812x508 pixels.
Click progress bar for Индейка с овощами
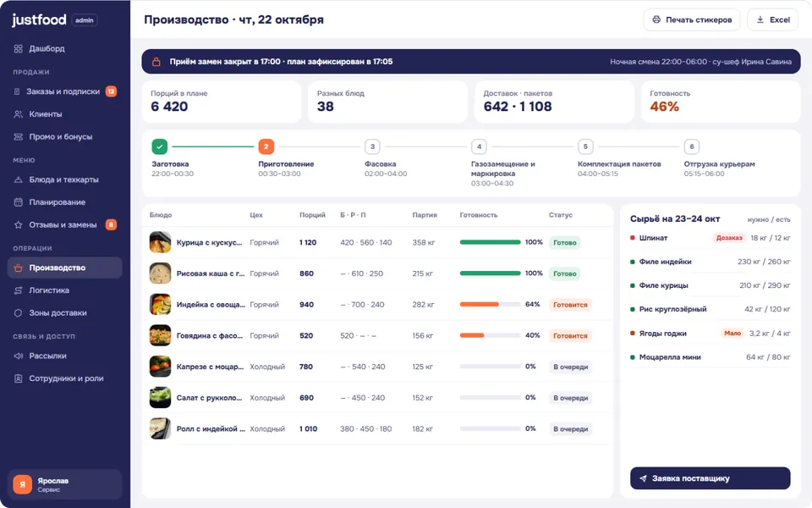pos(490,305)
